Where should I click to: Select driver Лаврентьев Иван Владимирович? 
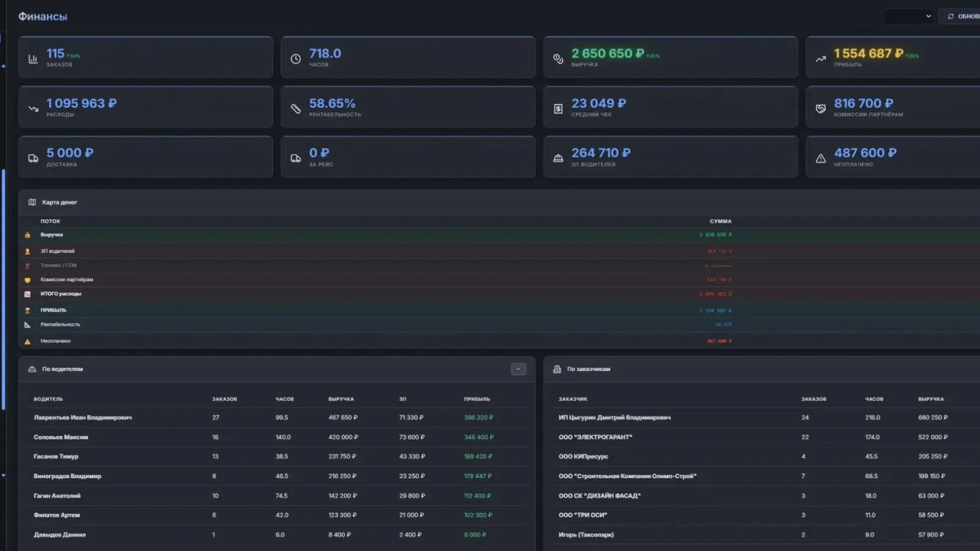point(83,418)
